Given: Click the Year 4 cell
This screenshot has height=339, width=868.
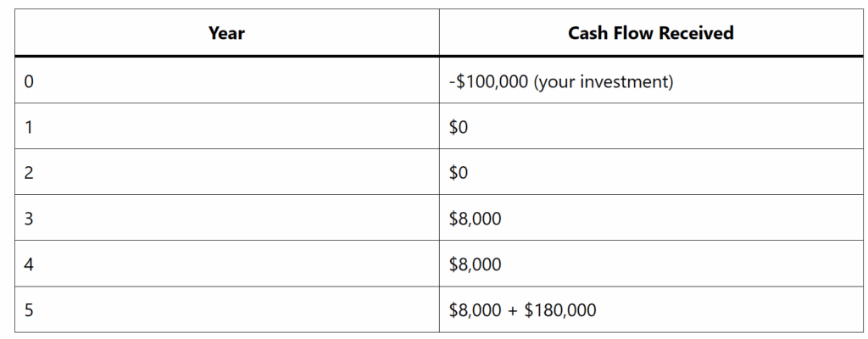Looking at the screenshot, I should click(x=226, y=264).
